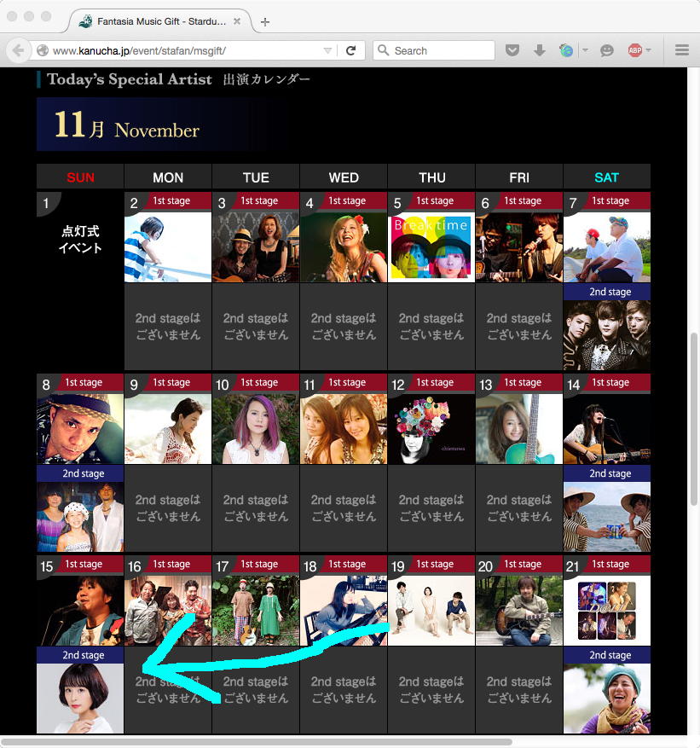Open November 14 2nd stage straw-hat photo

(606, 517)
